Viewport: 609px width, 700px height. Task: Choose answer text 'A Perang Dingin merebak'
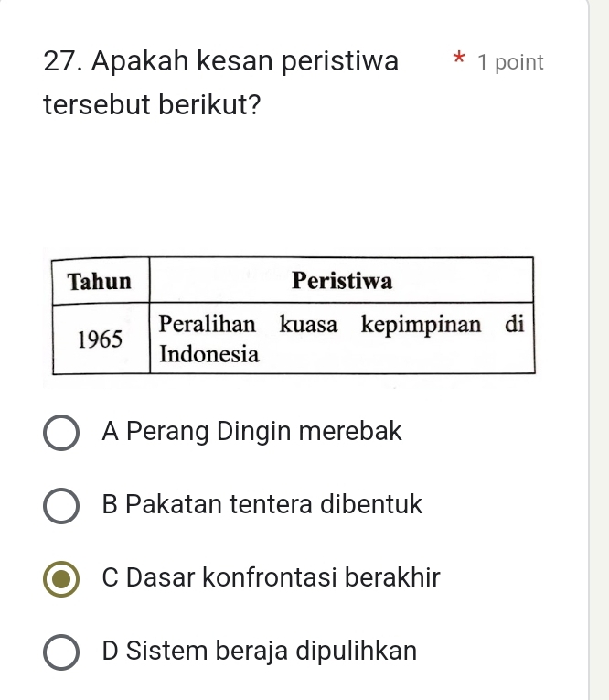pos(252,431)
